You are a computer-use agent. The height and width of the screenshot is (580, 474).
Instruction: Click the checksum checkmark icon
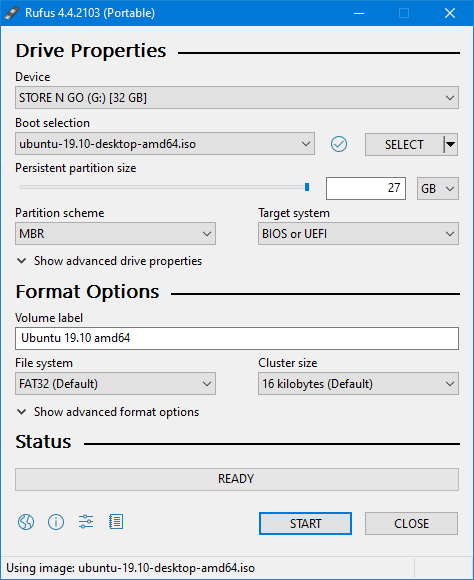[x=339, y=144]
